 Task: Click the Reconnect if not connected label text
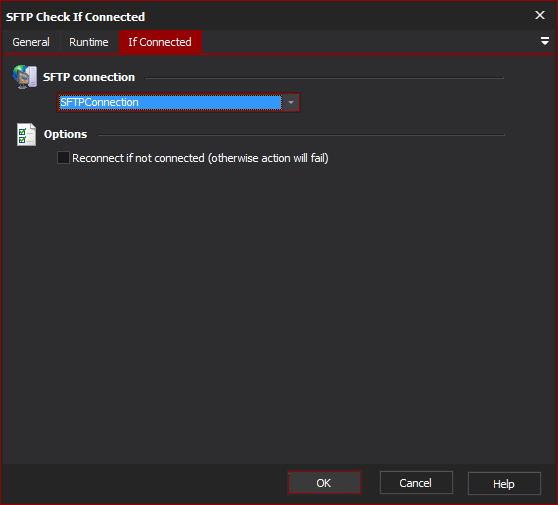[x=200, y=158]
